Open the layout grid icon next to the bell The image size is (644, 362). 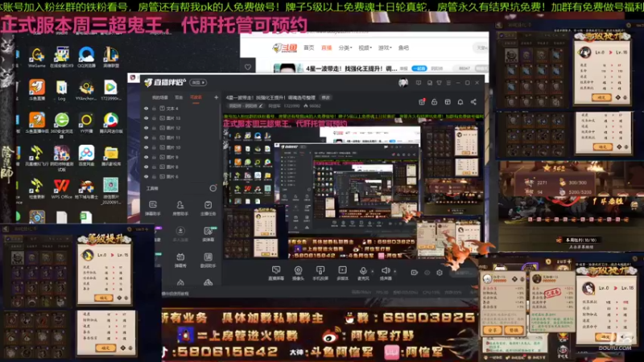(x=448, y=102)
